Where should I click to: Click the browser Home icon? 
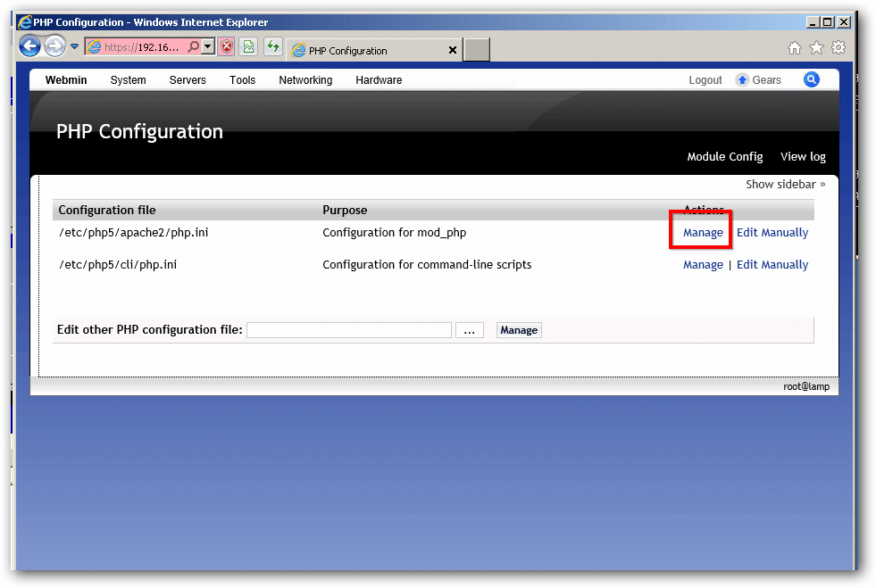794,48
